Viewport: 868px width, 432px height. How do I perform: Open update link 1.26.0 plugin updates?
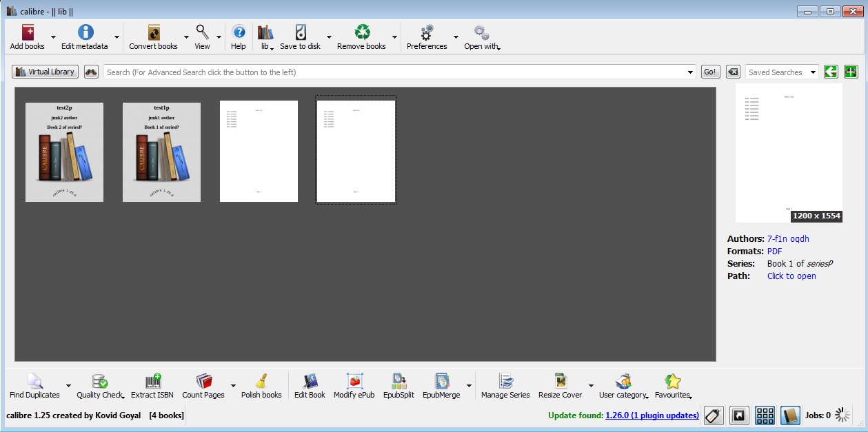(x=652, y=415)
